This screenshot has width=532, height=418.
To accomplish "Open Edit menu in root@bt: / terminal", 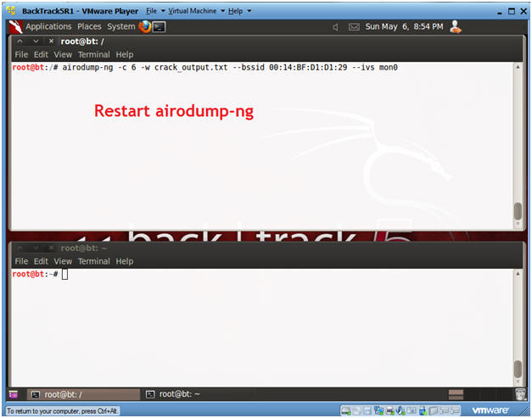I will 41,54.
